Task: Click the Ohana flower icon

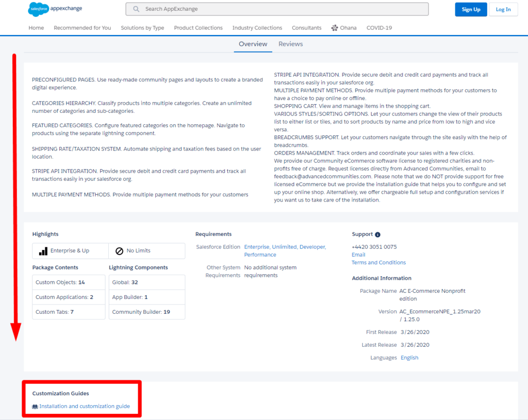Action: pos(335,28)
